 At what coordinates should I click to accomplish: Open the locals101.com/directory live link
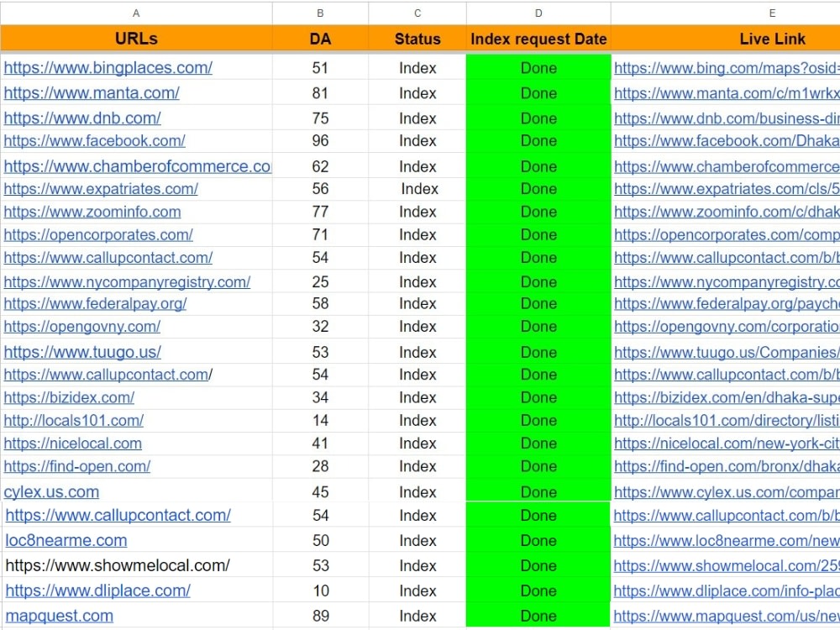point(727,421)
